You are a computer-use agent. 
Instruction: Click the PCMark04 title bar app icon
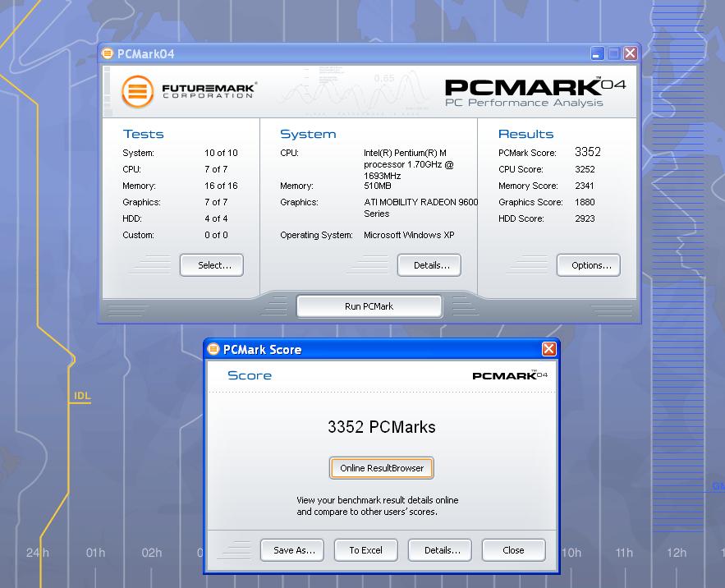click(x=108, y=53)
